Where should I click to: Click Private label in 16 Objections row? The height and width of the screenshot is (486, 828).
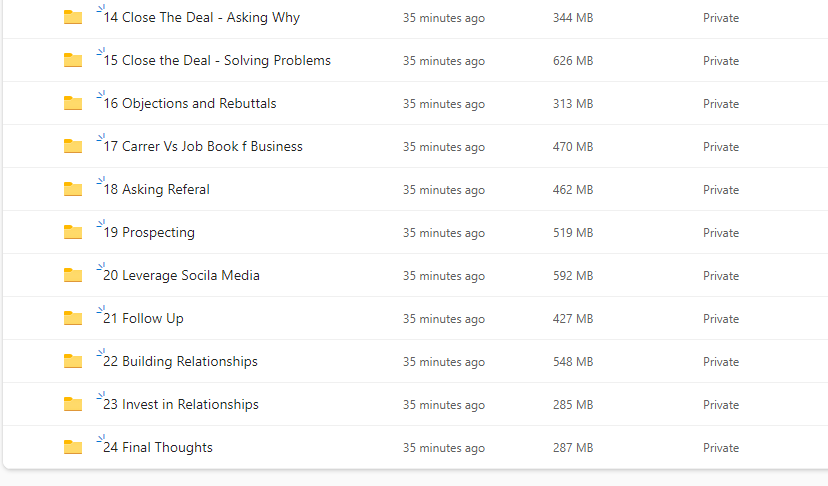pos(721,104)
